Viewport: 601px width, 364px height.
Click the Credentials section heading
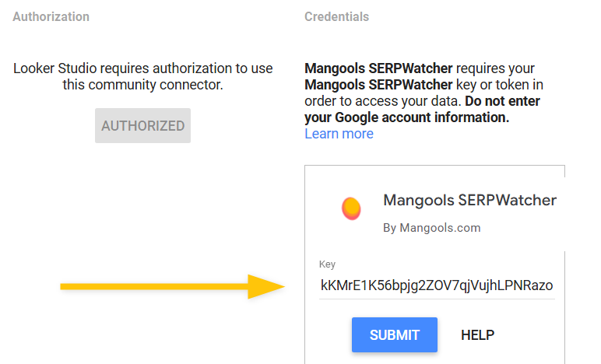(x=336, y=16)
